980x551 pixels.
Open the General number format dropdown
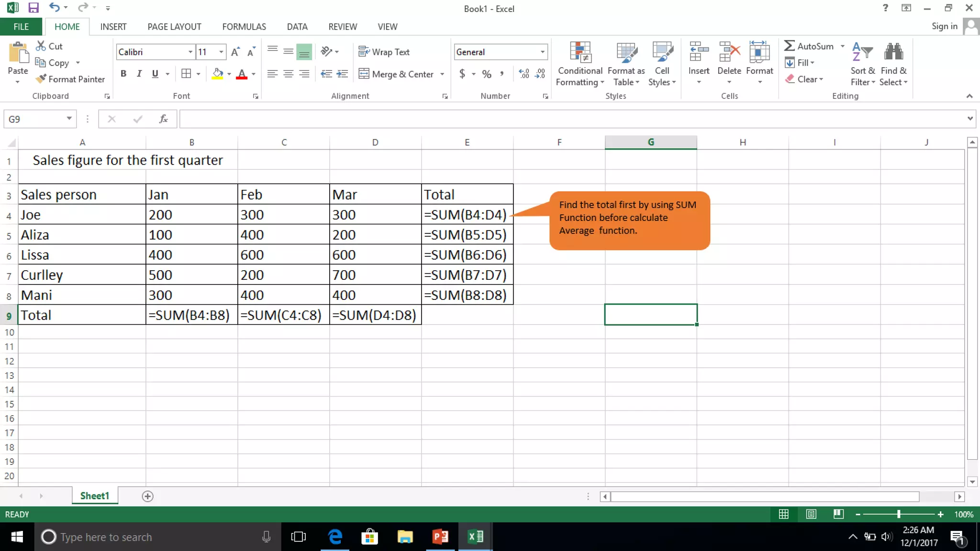coord(542,52)
